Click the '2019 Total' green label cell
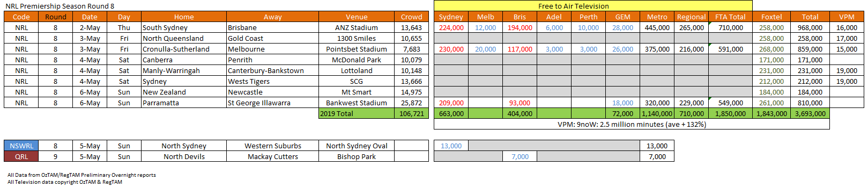The width and height of the screenshot is (868, 194). point(357,113)
